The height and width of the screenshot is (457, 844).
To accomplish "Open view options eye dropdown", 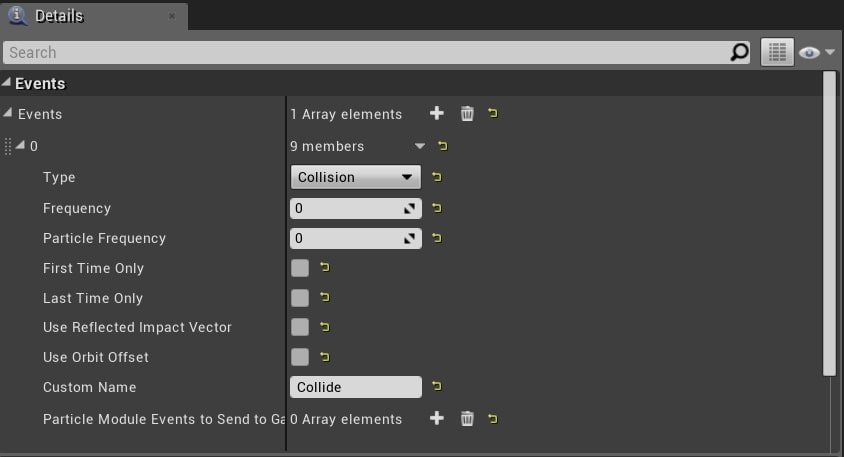I will point(817,52).
